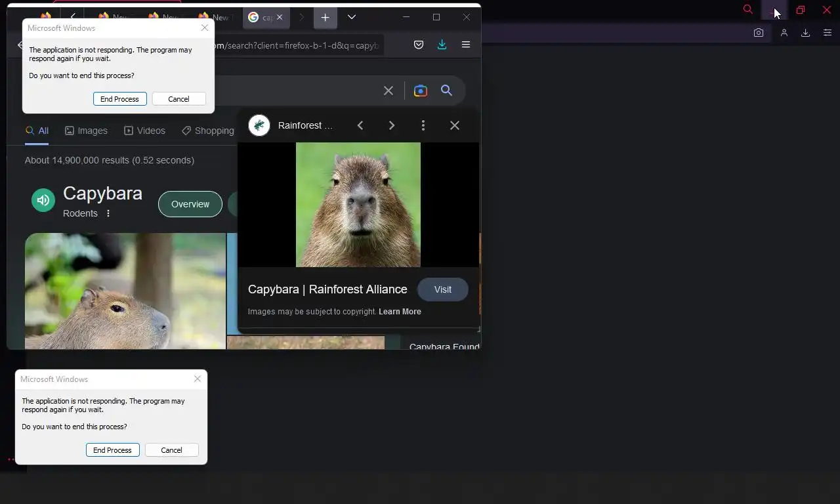Open Google Lens search by image camera icon
Viewport: 840px width, 504px height.
(421, 91)
